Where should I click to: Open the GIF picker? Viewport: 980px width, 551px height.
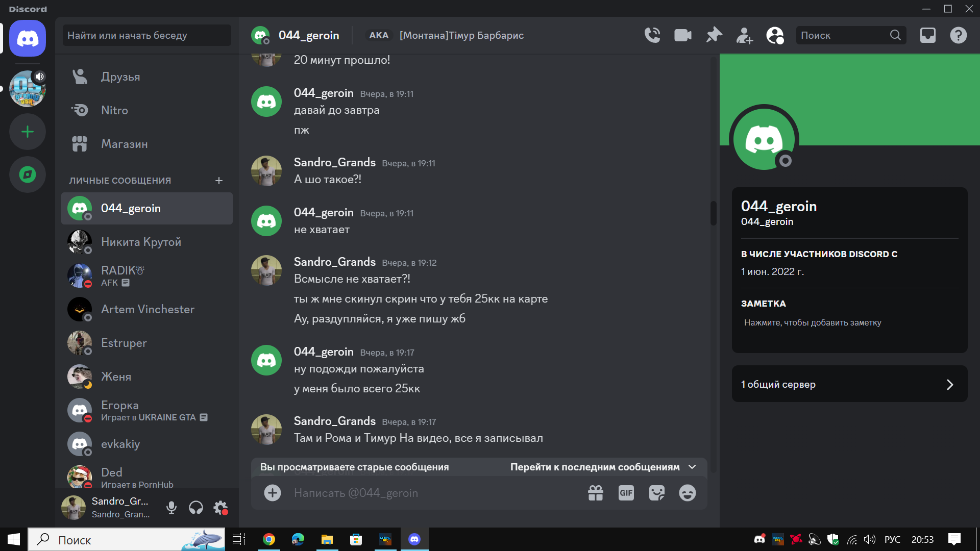click(x=626, y=493)
